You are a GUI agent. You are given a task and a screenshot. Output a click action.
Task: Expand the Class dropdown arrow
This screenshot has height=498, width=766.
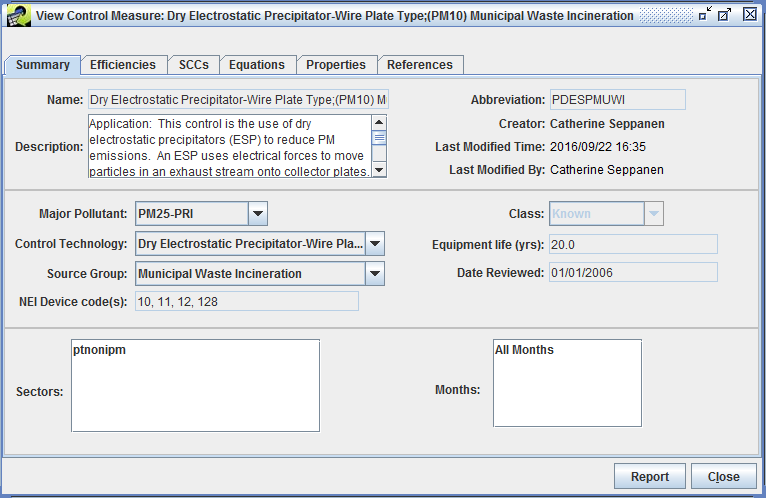pos(654,214)
